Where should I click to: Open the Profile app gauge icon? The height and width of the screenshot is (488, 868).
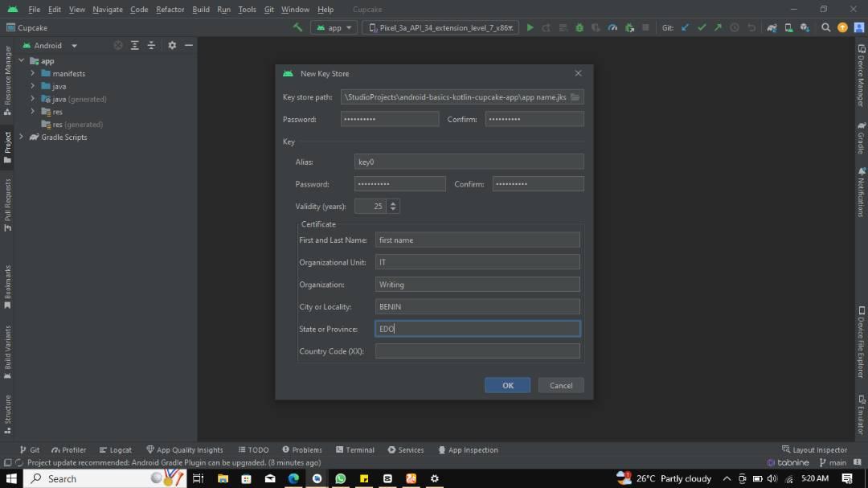[x=612, y=27]
